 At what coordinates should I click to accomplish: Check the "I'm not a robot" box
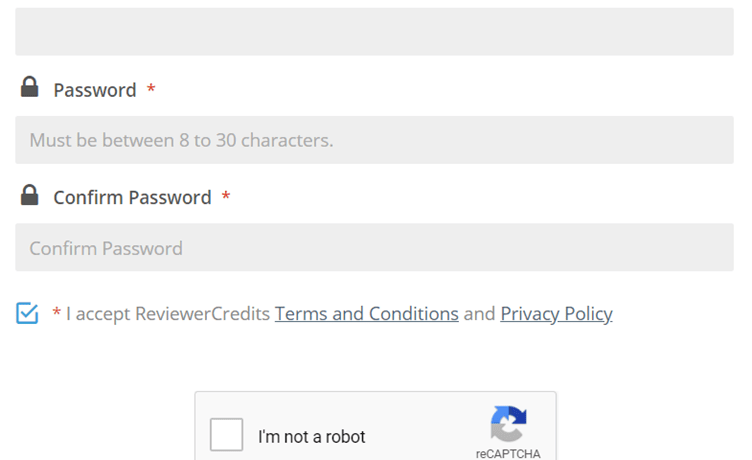coord(227,436)
